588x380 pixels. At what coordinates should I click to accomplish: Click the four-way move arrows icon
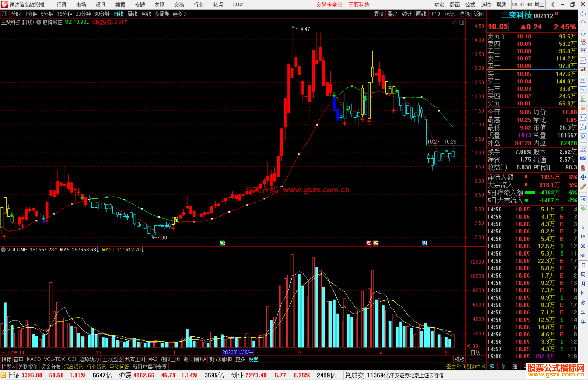click(583, 177)
